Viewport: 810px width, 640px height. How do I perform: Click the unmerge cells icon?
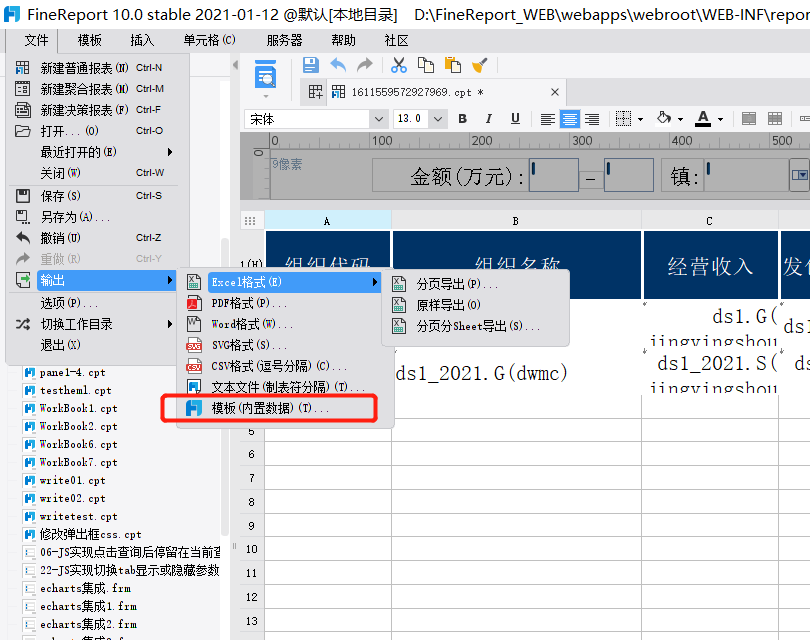[x=775, y=119]
